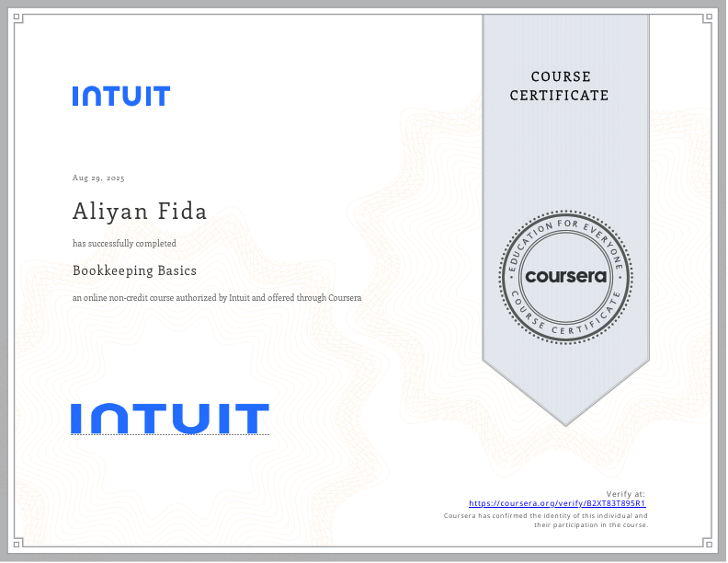Click the Intuit logo at top left
This screenshot has width=728, height=563.
coord(121,96)
